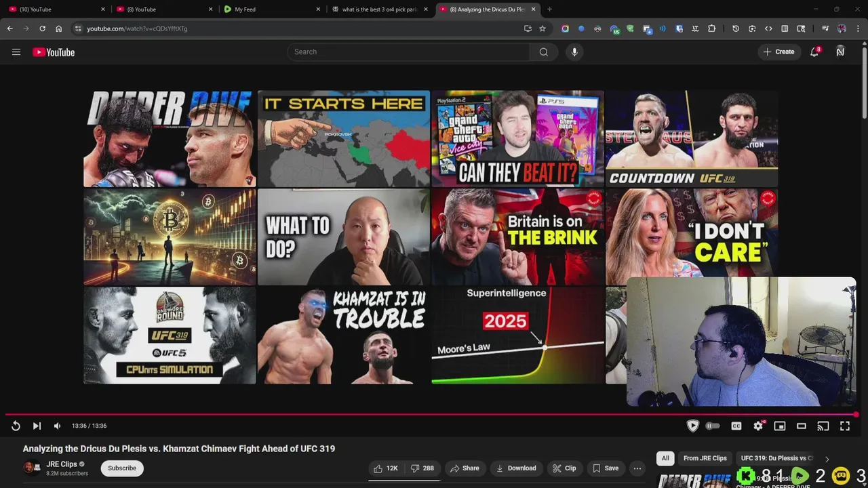Viewport: 868px width, 488px height.
Task: Enable the miniplayer
Action: (x=780, y=426)
